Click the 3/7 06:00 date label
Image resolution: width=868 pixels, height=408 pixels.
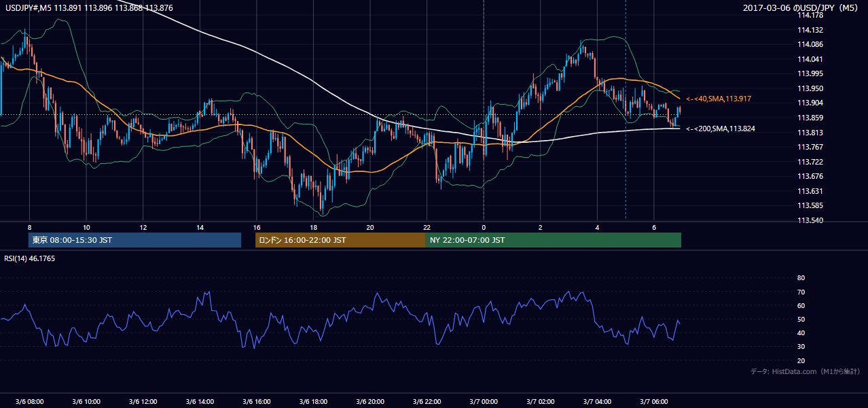click(654, 402)
